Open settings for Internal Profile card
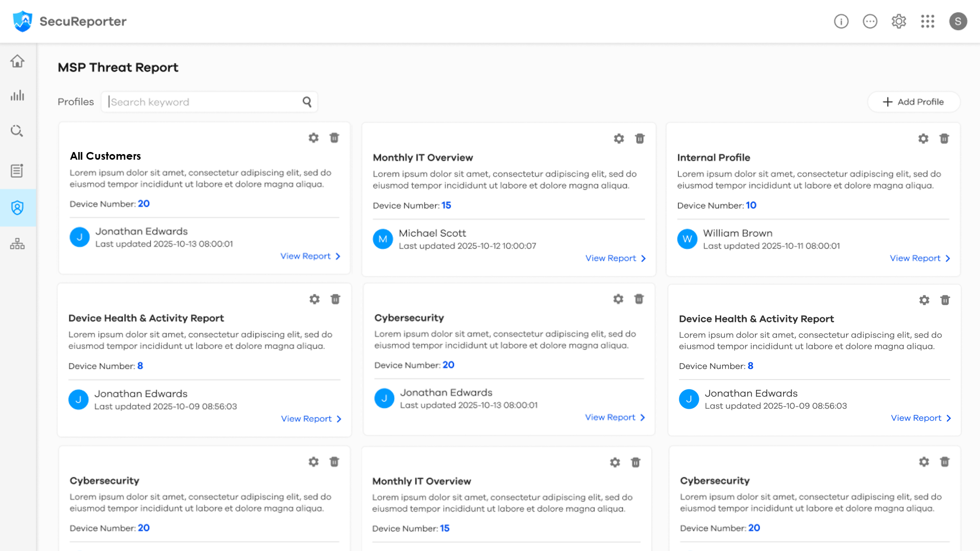This screenshot has width=980, height=551. (923, 139)
